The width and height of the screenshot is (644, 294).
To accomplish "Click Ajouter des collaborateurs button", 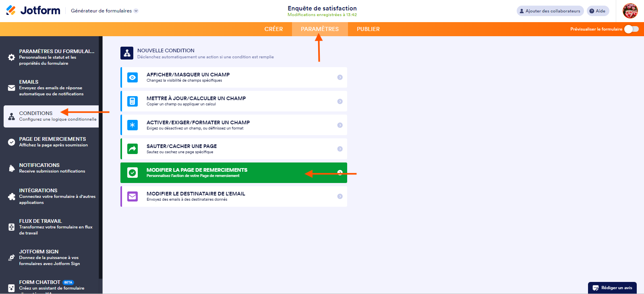I will (x=550, y=11).
